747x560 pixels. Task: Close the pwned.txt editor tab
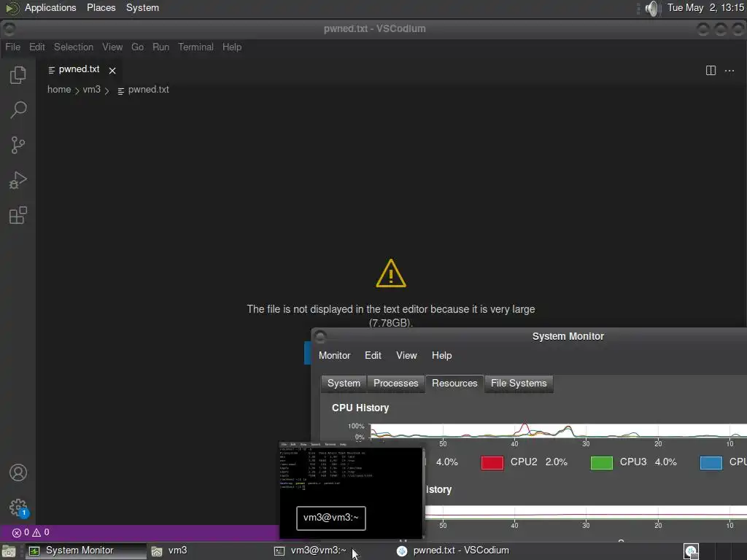pos(112,71)
